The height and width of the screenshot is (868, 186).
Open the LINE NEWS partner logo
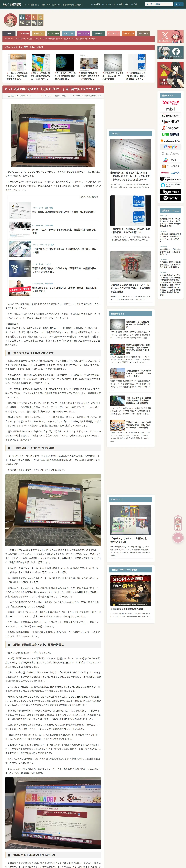[x=170, y=134]
